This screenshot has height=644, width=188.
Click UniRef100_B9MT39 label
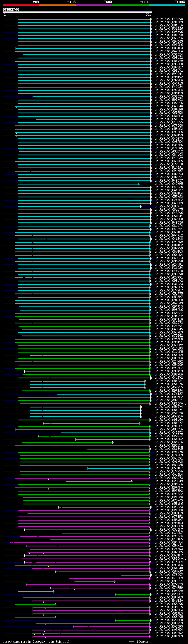click(x=169, y=93)
